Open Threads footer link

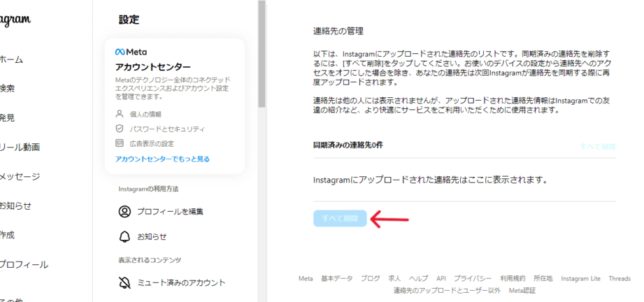coord(620,278)
